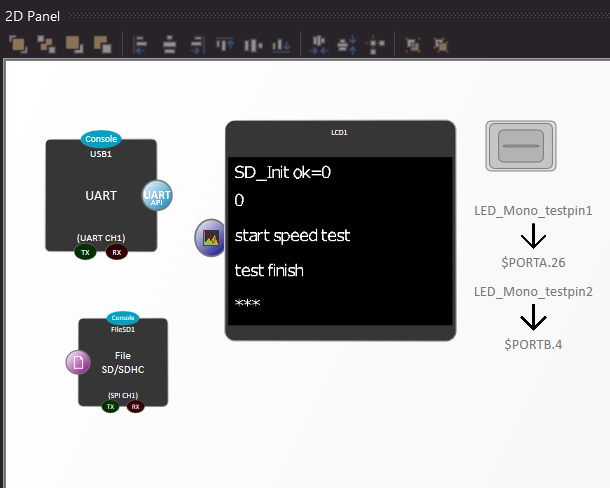Click the TX pin on SPI CH1
The width and height of the screenshot is (610, 488).
pos(111,407)
